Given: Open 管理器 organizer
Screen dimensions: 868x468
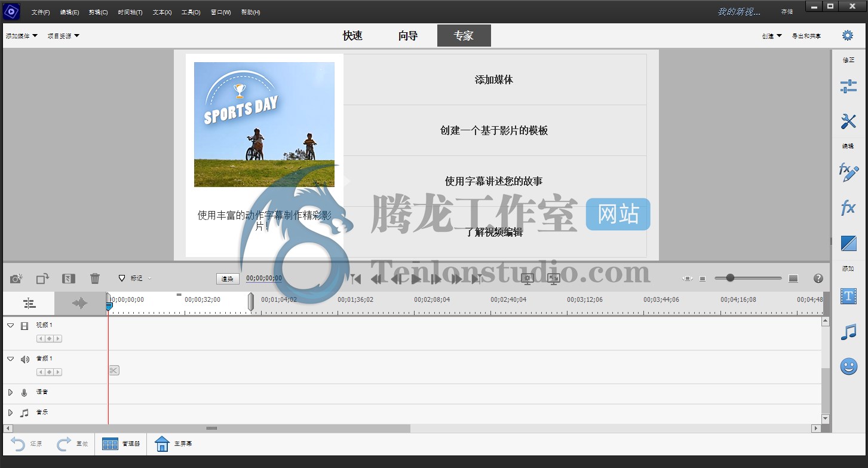Looking at the screenshot, I should click(121, 444).
